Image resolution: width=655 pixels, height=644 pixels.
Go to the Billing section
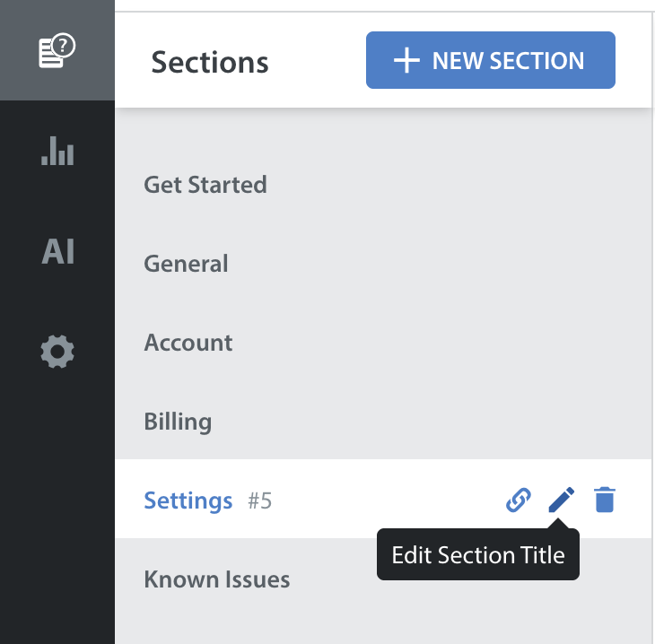click(x=178, y=422)
